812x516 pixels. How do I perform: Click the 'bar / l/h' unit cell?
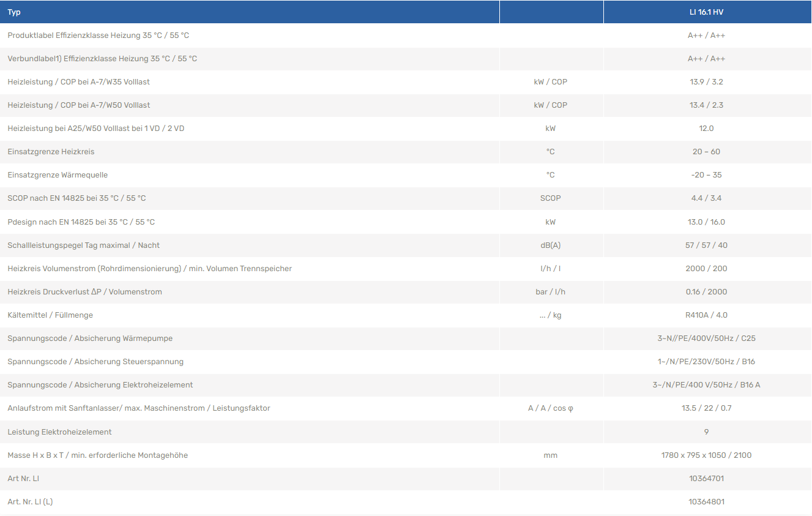[x=550, y=292]
